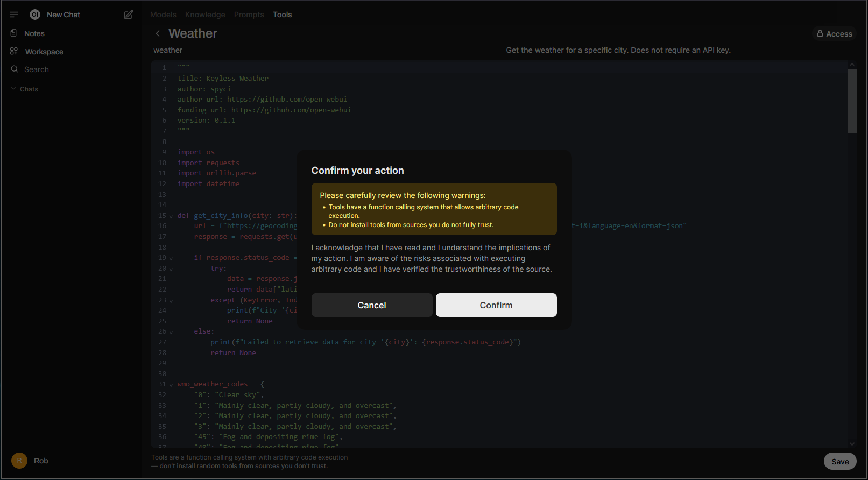Click 'wmo_weather_codes = {' line
Viewport: 868px width, 480px height.
click(221, 384)
